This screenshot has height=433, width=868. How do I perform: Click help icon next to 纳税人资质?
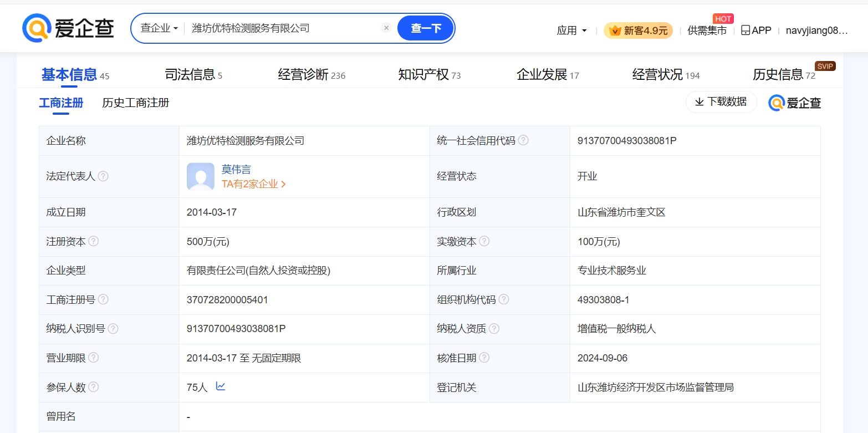[x=494, y=329]
